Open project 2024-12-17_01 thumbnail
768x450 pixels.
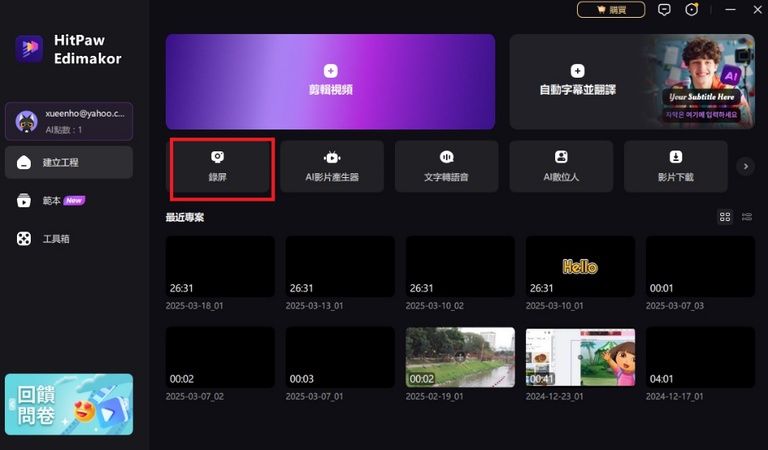pos(700,357)
